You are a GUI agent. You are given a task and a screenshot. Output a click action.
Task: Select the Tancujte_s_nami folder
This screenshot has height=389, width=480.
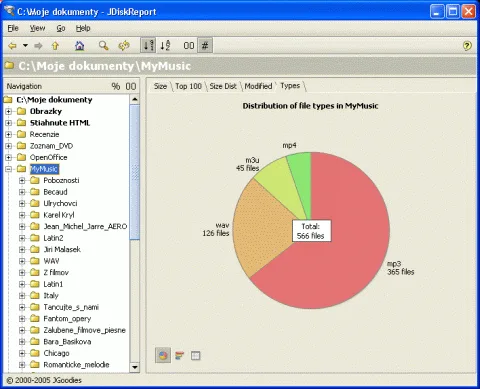coord(71,307)
